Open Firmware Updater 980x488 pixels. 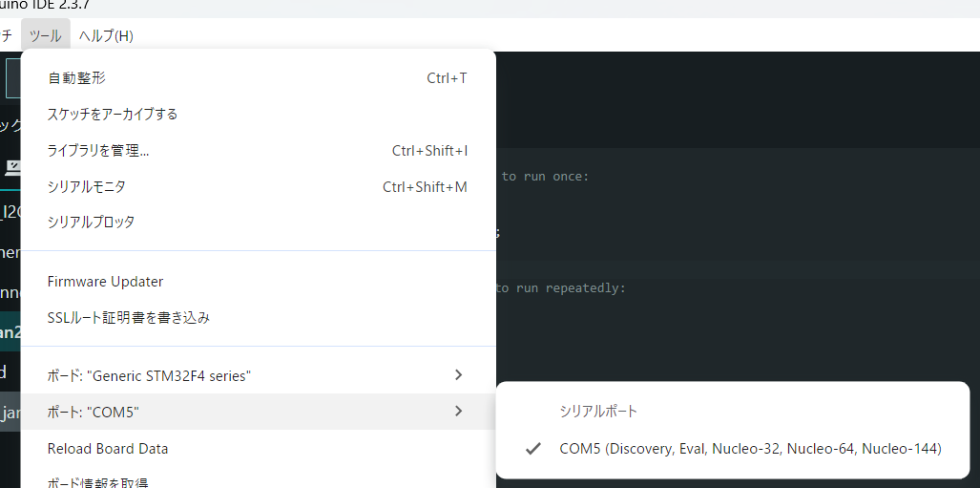click(x=105, y=282)
